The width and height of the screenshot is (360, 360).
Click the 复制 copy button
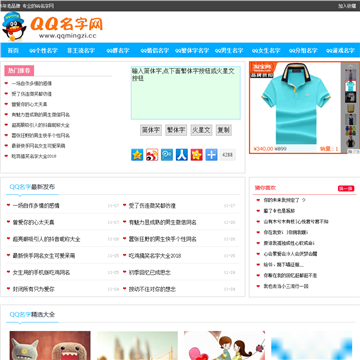(x=224, y=130)
